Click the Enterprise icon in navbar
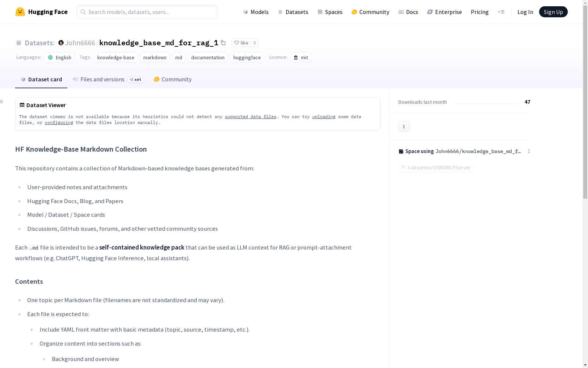Viewport: 588px width, 368px height. pos(430,12)
